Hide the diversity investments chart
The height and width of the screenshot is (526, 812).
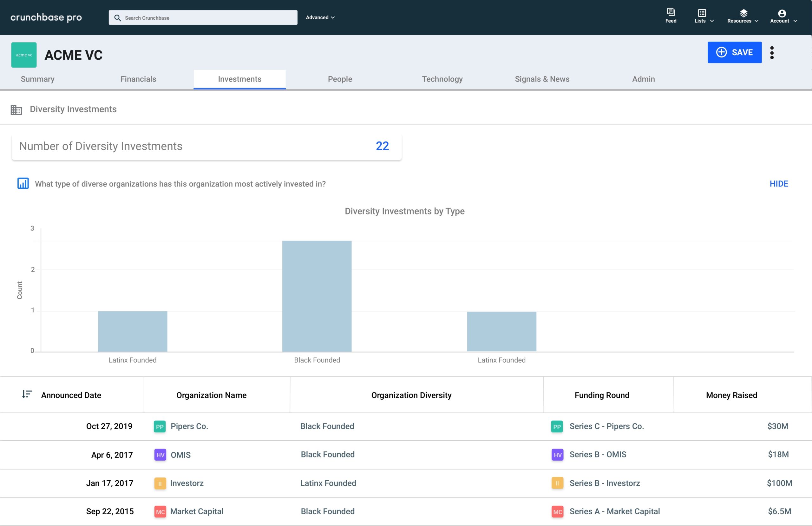[x=779, y=183]
